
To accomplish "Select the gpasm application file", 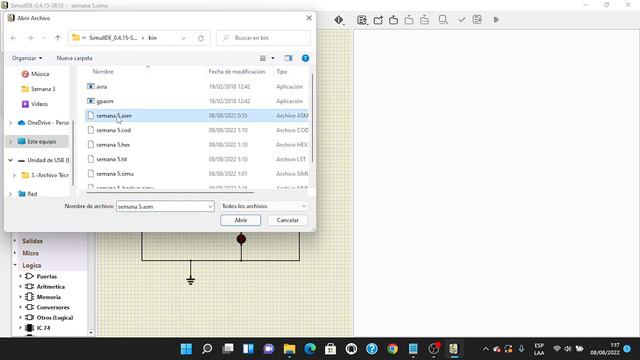I will click(x=197, y=101).
